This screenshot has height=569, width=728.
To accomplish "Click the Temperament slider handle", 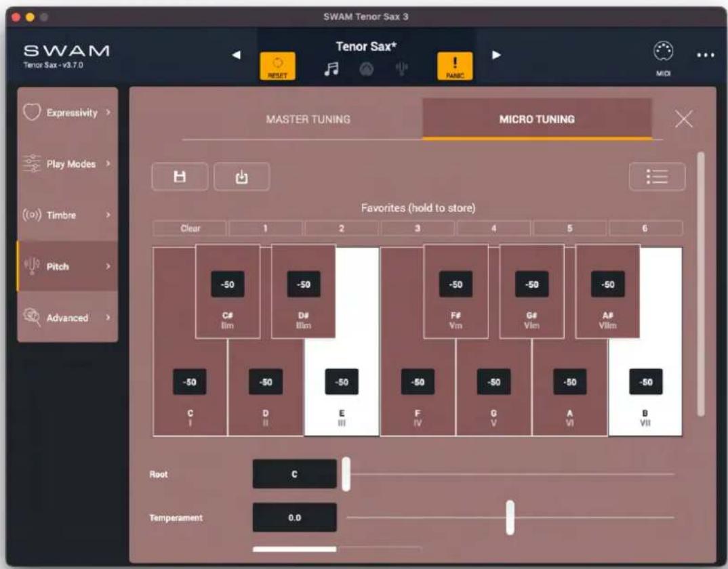I will (510, 518).
